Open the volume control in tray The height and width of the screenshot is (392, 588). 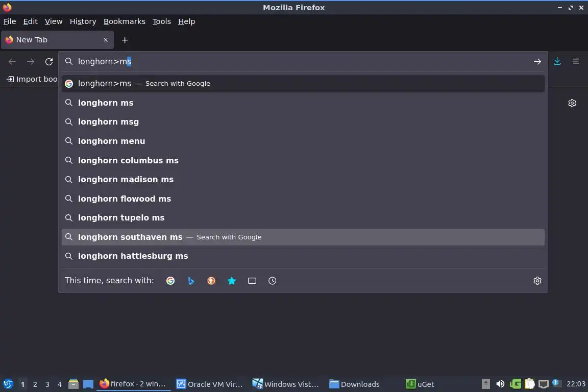(x=500, y=384)
